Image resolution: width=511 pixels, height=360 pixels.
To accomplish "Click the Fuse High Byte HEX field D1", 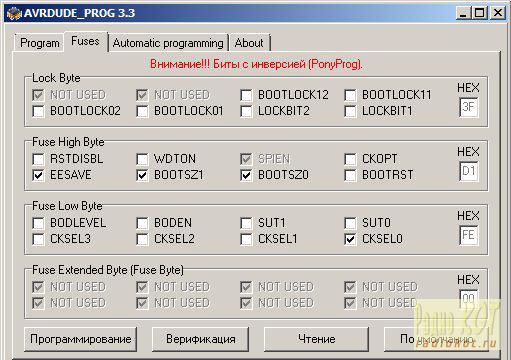I will (468, 171).
